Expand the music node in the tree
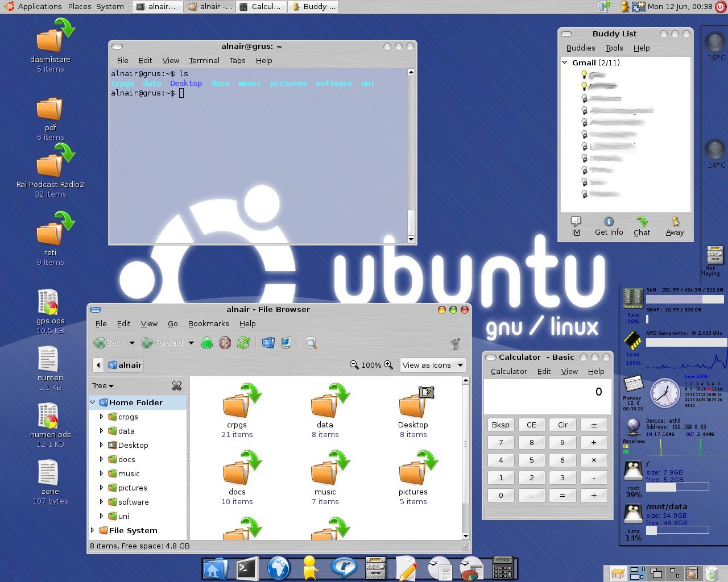This screenshot has height=582, width=728. 102,473
